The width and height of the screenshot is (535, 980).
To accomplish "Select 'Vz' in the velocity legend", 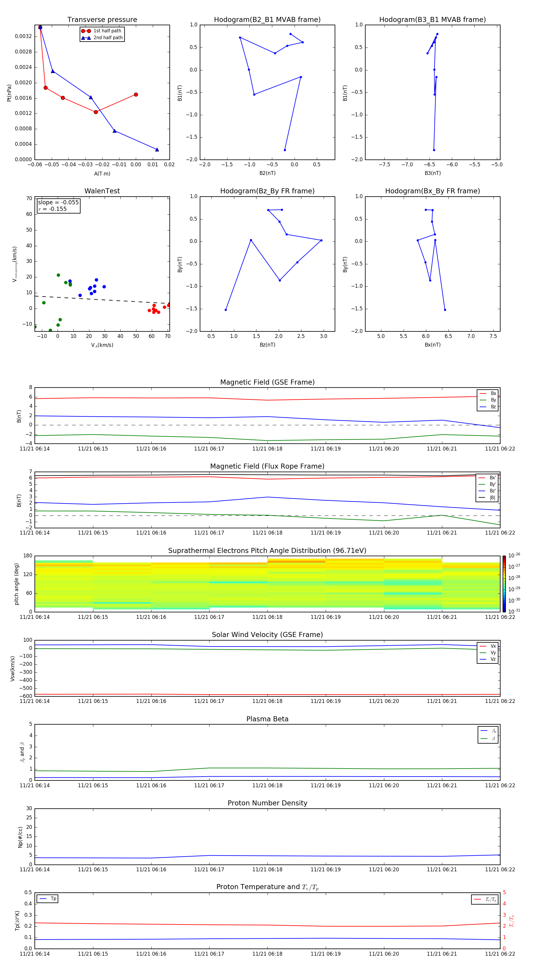I will [x=488, y=659].
